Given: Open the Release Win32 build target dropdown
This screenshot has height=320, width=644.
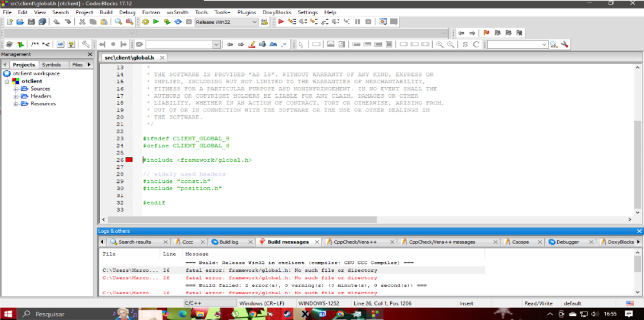Looking at the screenshot, I should [x=254, y=22].
